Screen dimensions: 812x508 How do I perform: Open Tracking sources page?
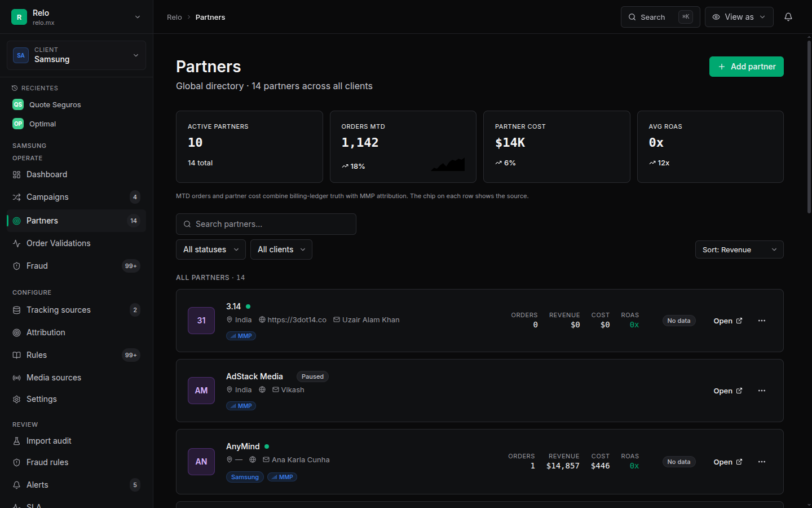(x=76, y=310)
